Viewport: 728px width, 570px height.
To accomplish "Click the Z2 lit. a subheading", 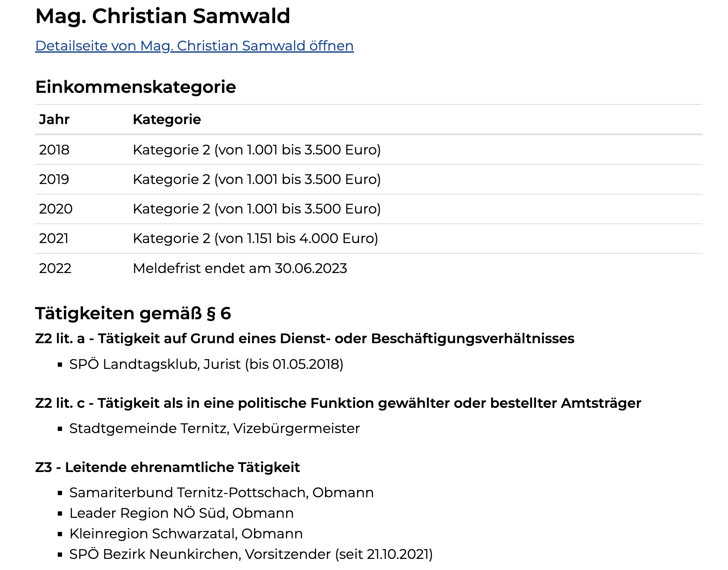I will coord(305,338).
